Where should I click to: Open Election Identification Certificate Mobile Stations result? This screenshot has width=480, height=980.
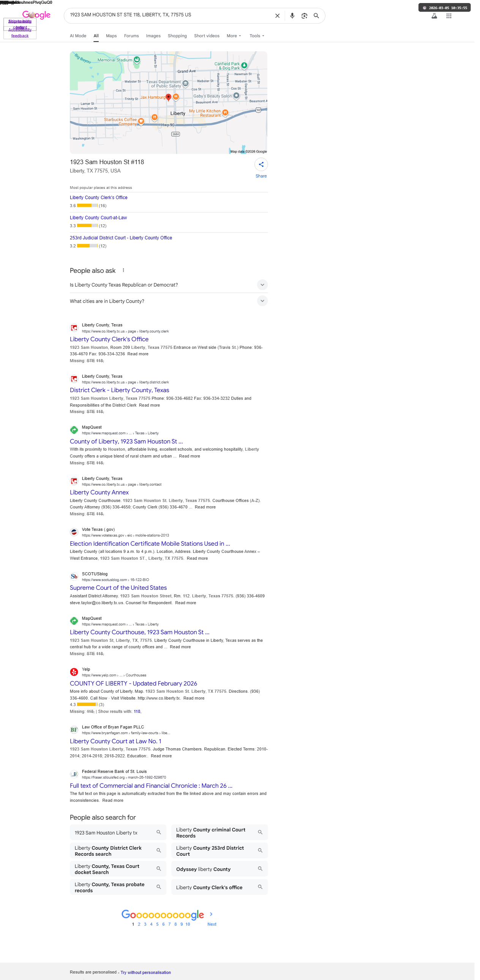point(150,544)
